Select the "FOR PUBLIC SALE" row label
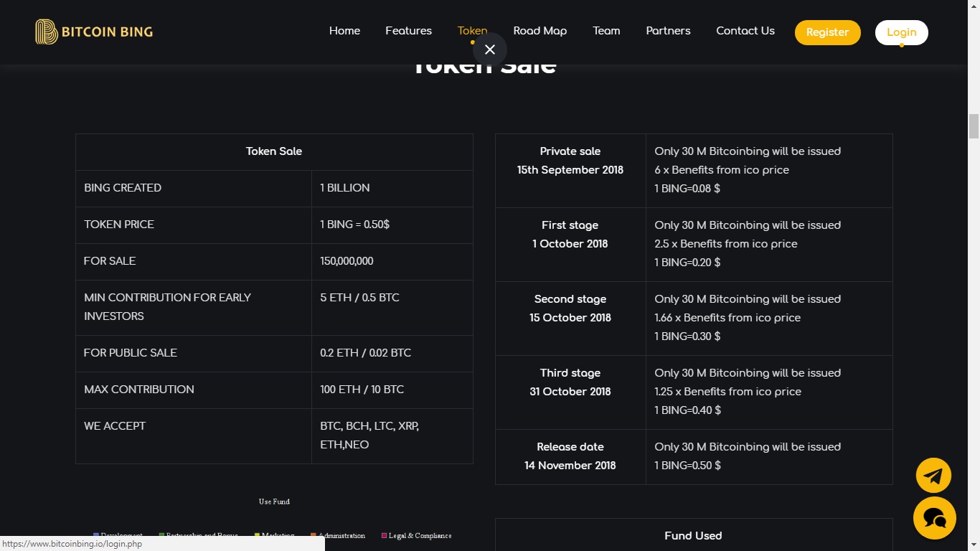The width and height of the screenshot is (980, 551). 131,353
